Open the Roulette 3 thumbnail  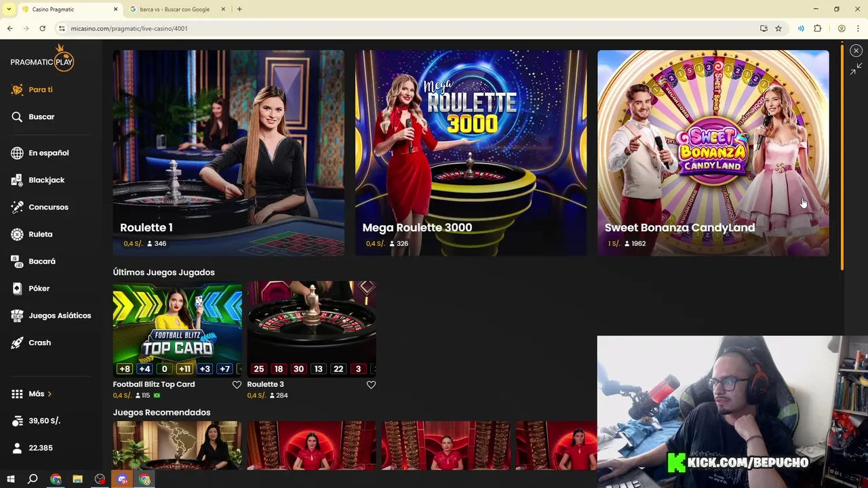311,329
